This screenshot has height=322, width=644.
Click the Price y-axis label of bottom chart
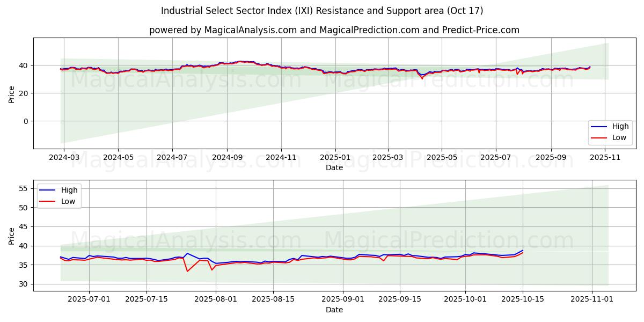coord(12,236)
